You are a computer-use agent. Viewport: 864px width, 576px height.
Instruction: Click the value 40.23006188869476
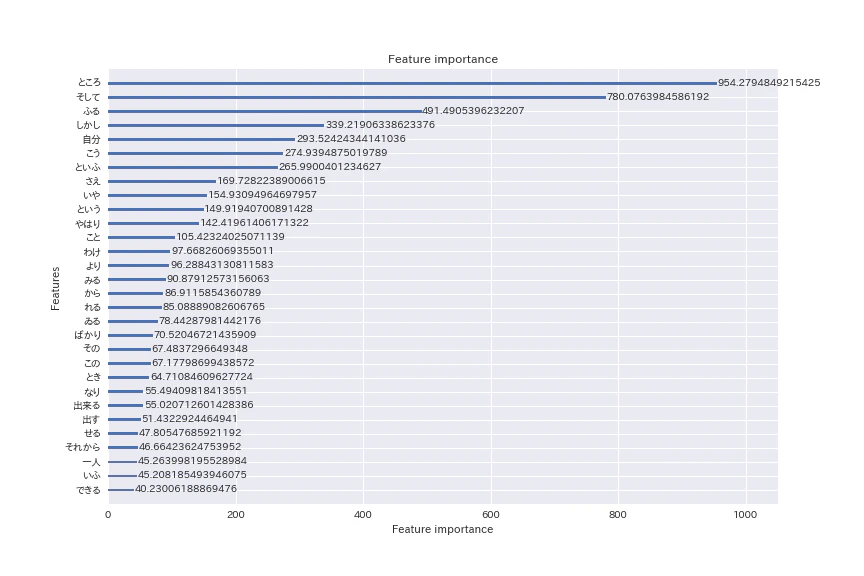point(186,489)
